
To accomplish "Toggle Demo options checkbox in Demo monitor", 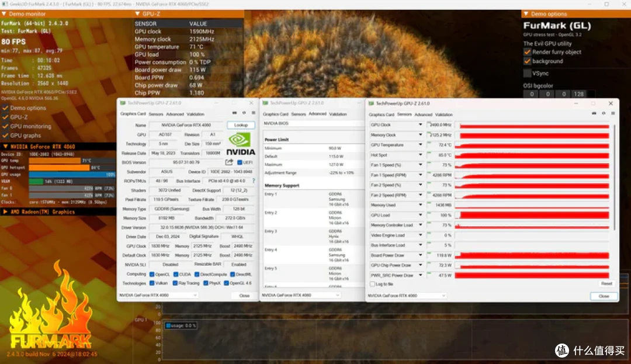I will pos(5,108).
